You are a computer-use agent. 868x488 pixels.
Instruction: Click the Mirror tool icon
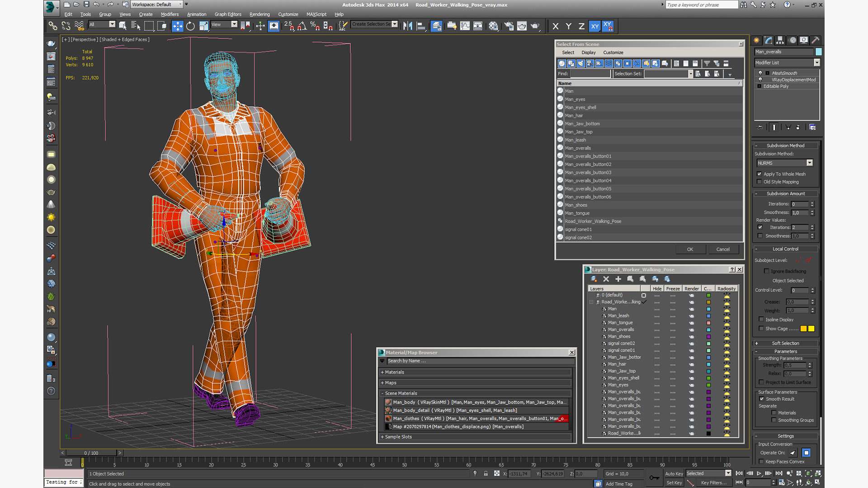[x=408, y=26]
